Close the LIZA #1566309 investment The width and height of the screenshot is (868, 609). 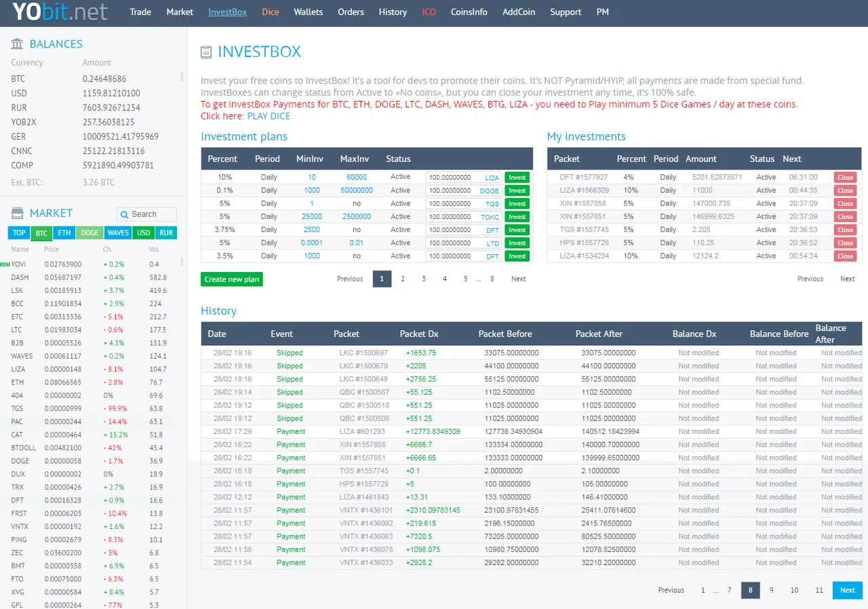tap(846, 191)
